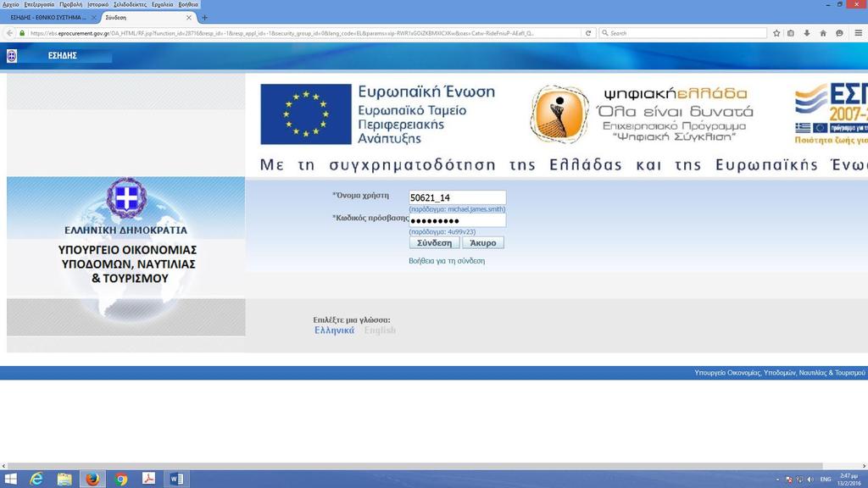Click the Ευρωπαϊκή Ένωση flag logo

(305, 114)
